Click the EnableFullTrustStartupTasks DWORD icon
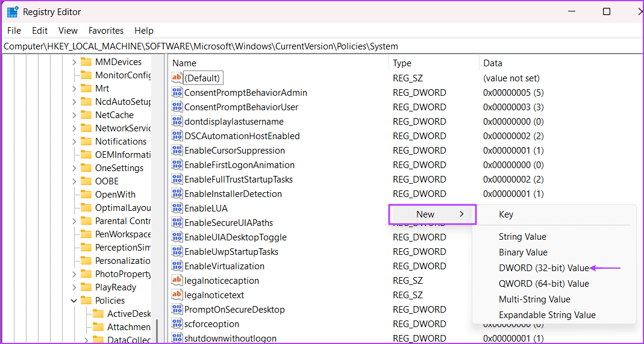This screenshot has width=644, height=344. (x=177, y=180)
